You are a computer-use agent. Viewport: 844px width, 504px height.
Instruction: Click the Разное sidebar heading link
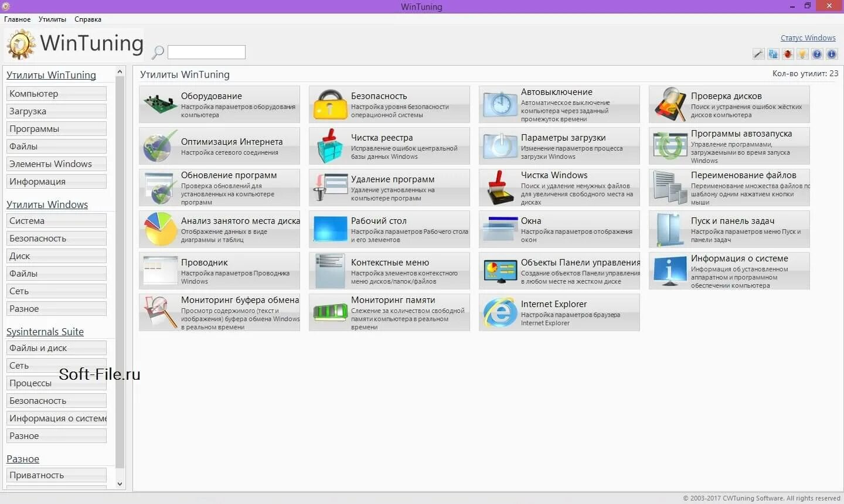point(23,459)
